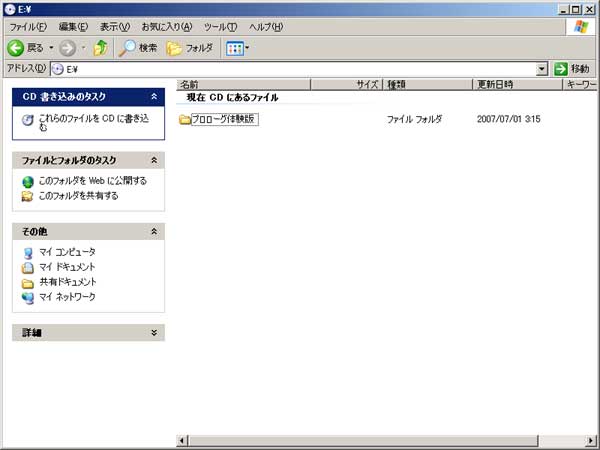Sort by the 更新日時 column header
Image resolution: width=600 pixels, height=450 pixels.
[518, 85]
